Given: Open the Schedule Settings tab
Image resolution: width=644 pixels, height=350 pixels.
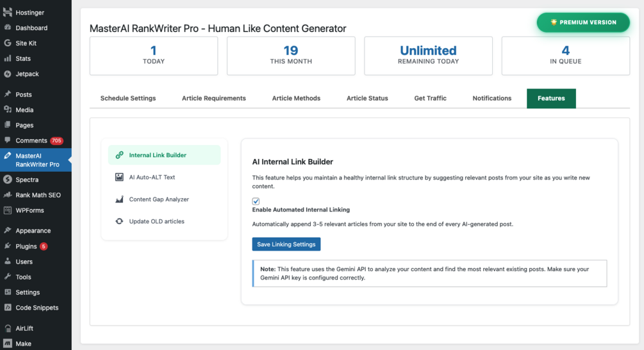Looking at the screenshot, I should point(128,98).
